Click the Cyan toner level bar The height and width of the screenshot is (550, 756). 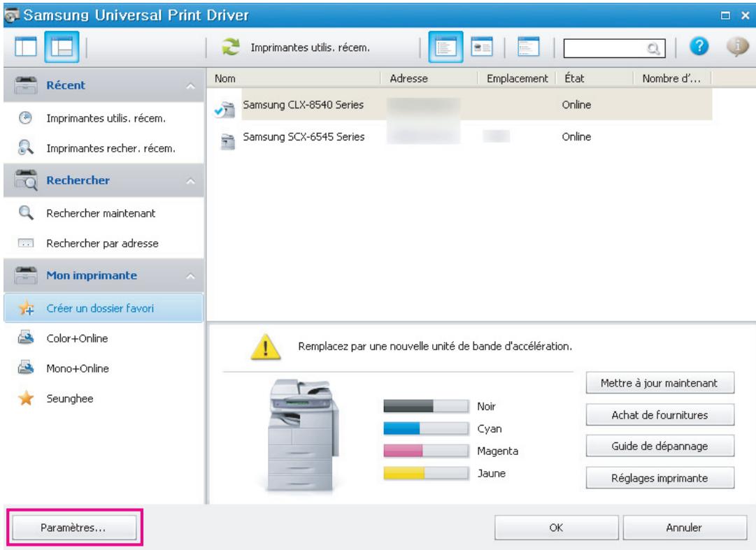[x=426, y=428]
